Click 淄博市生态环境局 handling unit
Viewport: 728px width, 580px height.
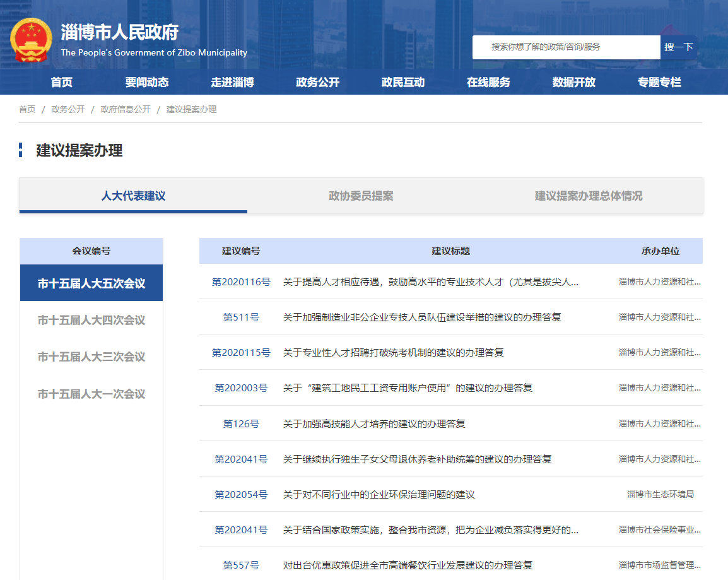[x=660, y=494]
